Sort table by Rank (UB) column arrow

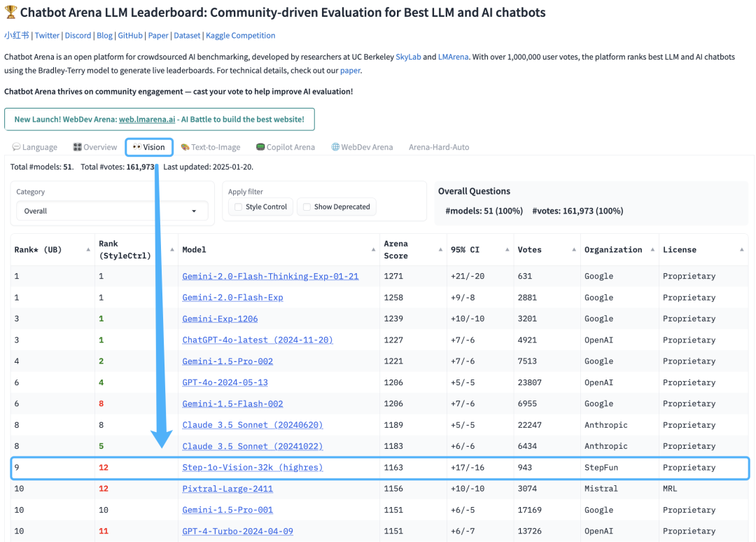coord(88,250)
